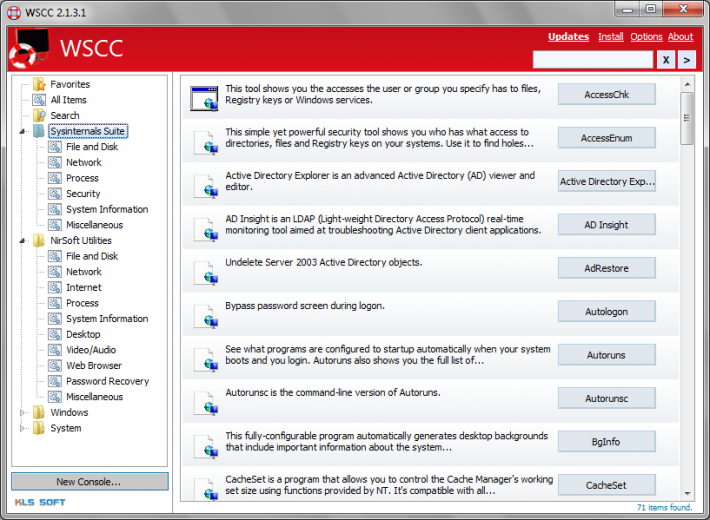Click the Windows folder icon
This screenshot has width=710, height=520.
click(39, 412)
